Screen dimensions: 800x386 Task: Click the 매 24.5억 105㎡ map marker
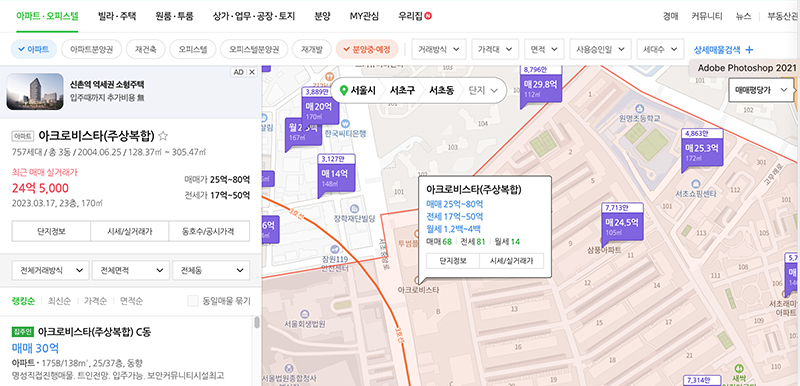pyautogui.click(x=622, y=224)
